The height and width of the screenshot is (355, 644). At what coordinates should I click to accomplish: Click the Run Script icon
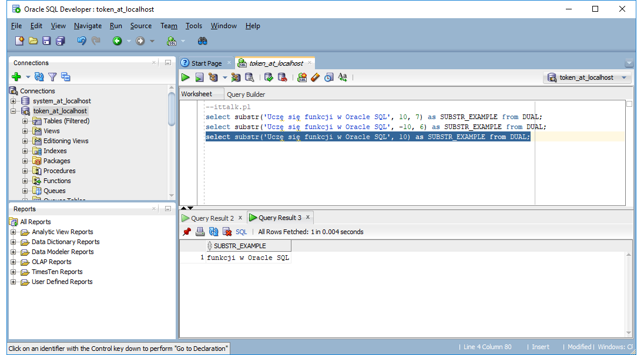pos(200,77)
